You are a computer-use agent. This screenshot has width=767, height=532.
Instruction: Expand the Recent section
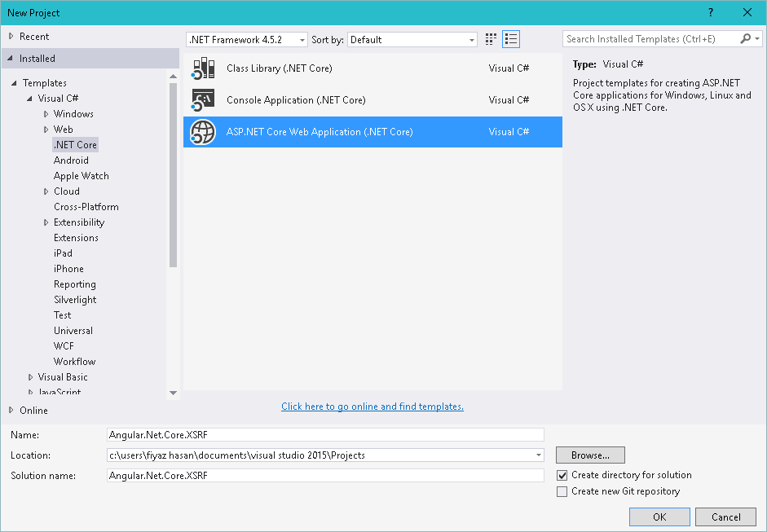(x=11, y=36)
